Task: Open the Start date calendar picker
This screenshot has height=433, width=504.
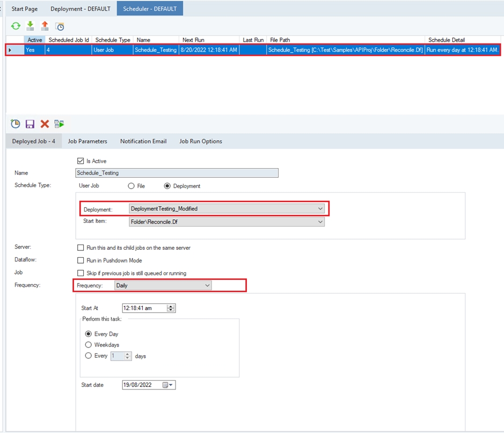Action: click(169, 385)
